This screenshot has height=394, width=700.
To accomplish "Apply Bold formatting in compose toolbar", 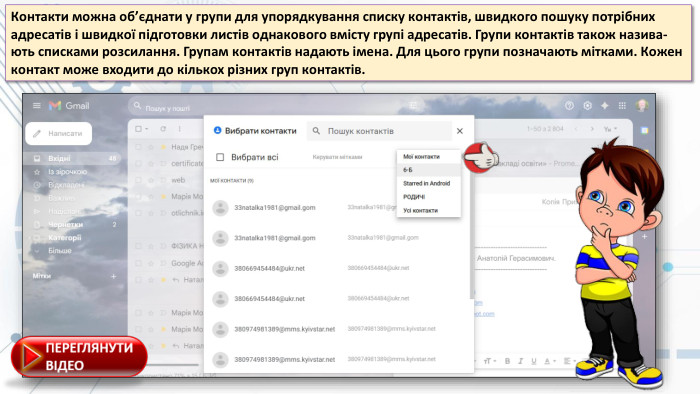I will click(x=507, y=361).
